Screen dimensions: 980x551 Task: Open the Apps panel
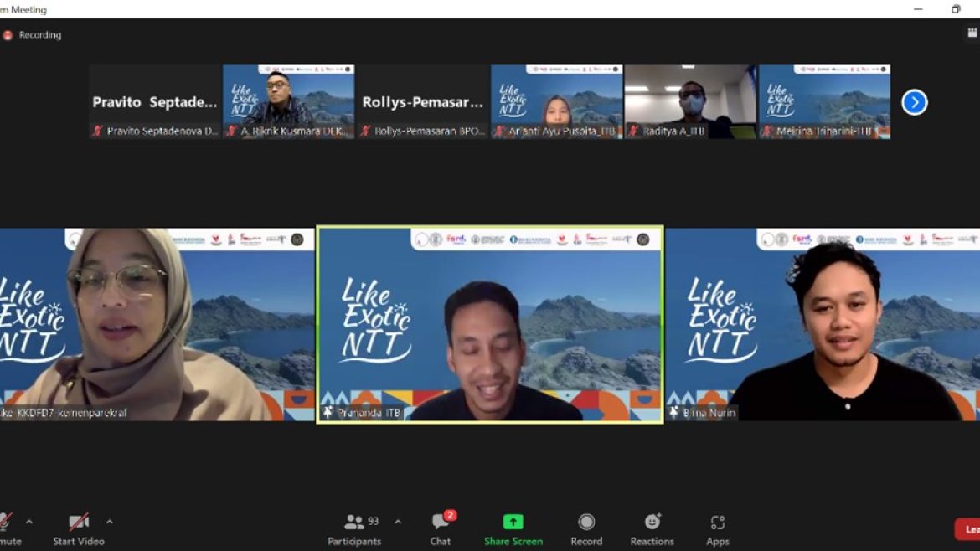[x=718, y=529]
